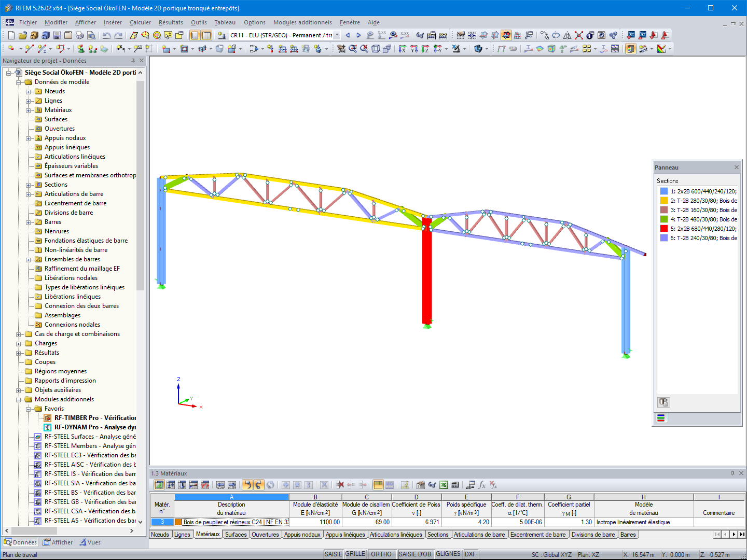Toggle SAISIE D'OB. snap mode

[x=416, y=554]
